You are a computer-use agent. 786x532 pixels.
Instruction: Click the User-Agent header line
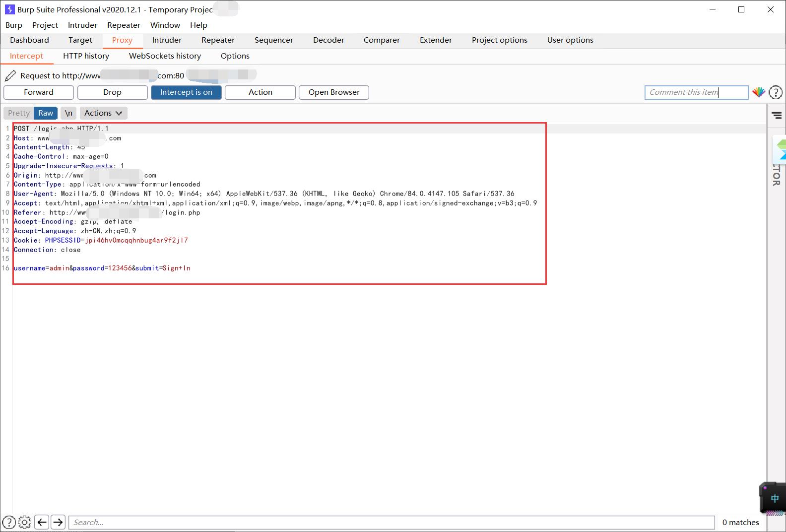pyautogui.click(x=264, y=194)
